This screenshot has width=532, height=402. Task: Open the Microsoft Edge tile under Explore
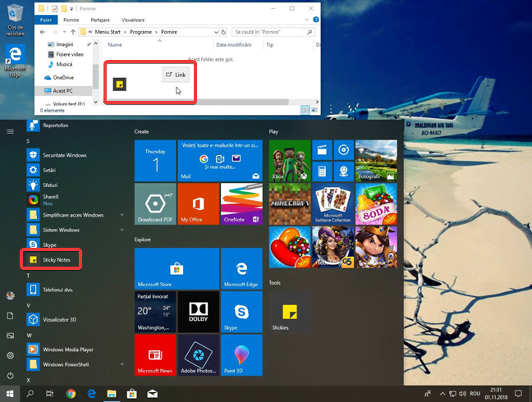tap(241, 268)
